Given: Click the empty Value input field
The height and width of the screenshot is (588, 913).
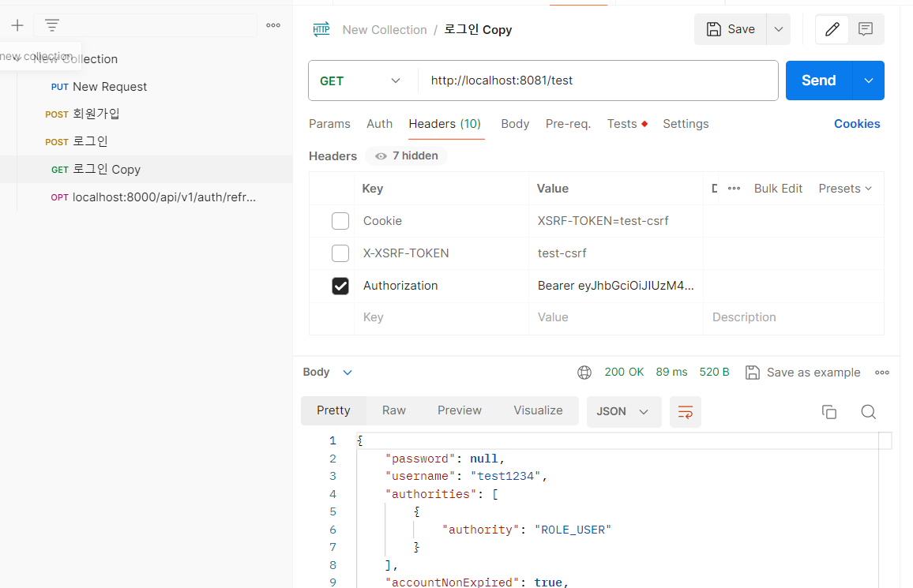Looking at the screenshot, I should 615,317.
